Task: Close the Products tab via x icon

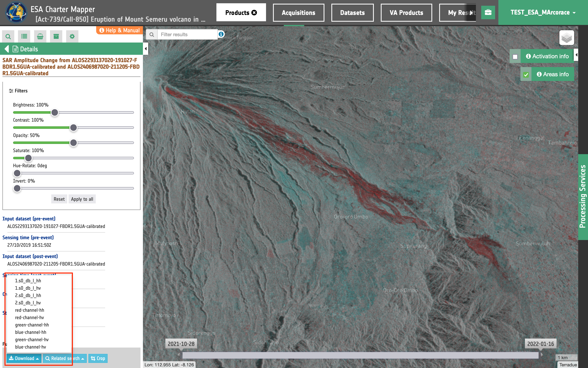Action: point(254,13)
